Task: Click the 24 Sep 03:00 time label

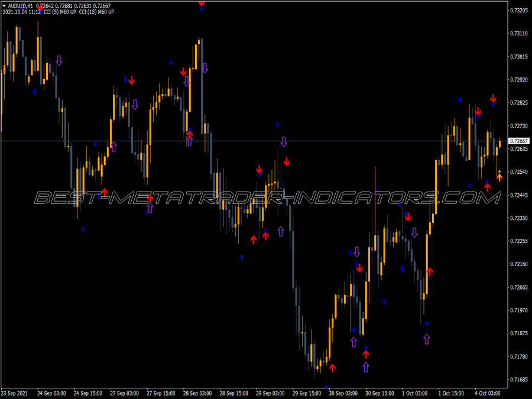Action: click(51, 394)
